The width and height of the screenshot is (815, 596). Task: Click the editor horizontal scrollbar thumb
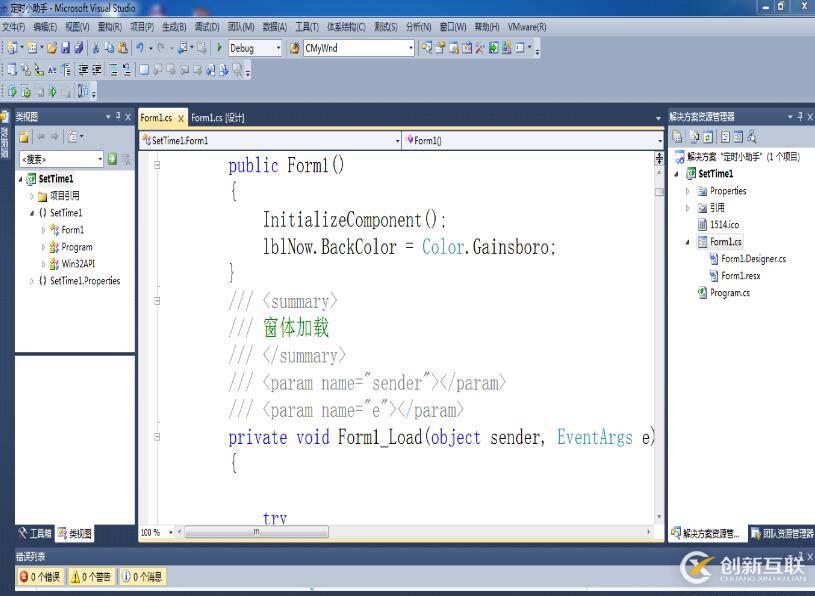[256, 532]
